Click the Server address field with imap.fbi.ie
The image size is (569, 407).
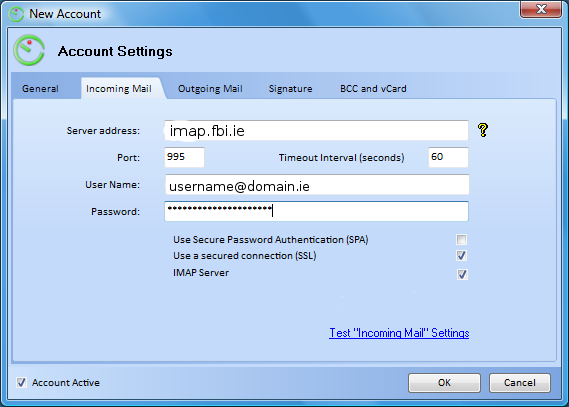point(316,130)
